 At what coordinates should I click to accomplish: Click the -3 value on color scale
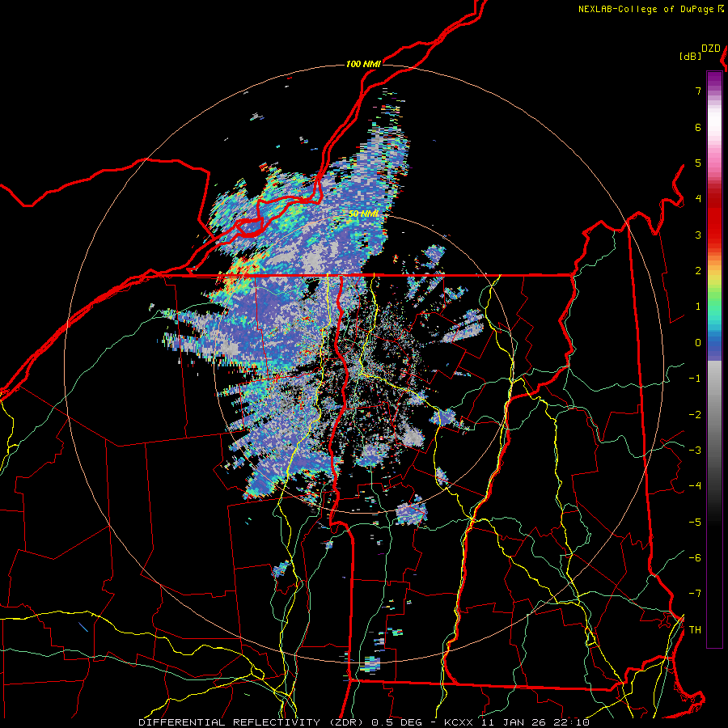click(695, 451)
